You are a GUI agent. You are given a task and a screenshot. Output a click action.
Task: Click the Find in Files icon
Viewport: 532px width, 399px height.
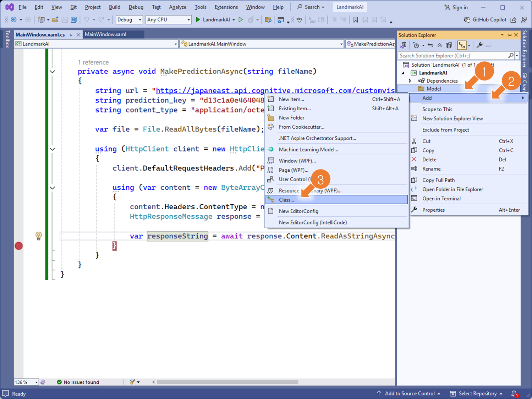[268, 20]
